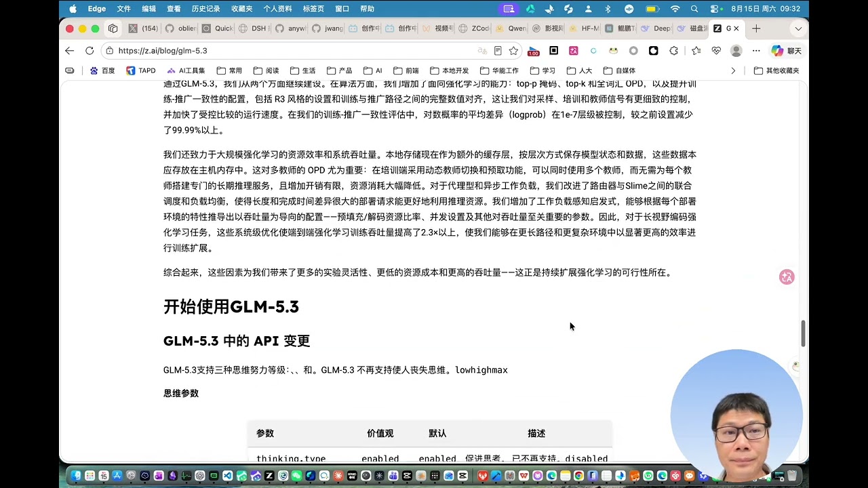Switch to the Deep tab

[656, 28]
